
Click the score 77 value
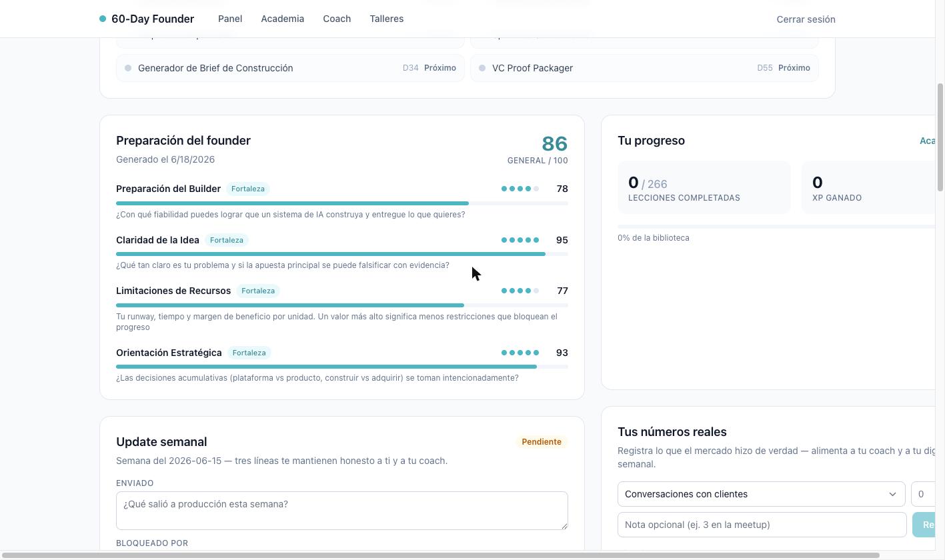(x=562, y=291)
